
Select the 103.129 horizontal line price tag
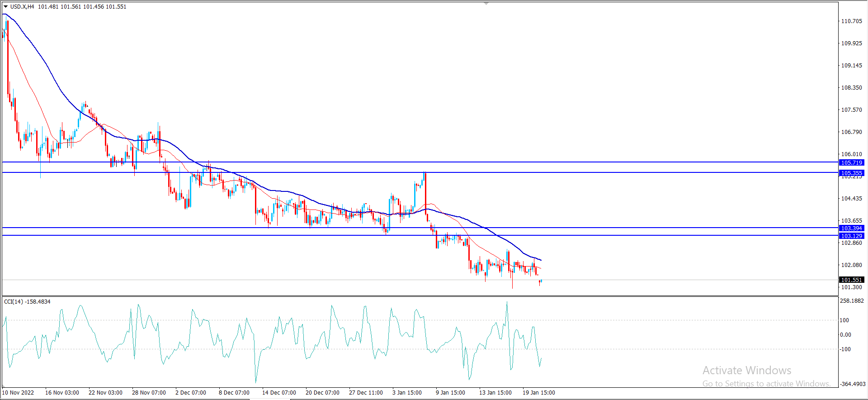point(852,236)
